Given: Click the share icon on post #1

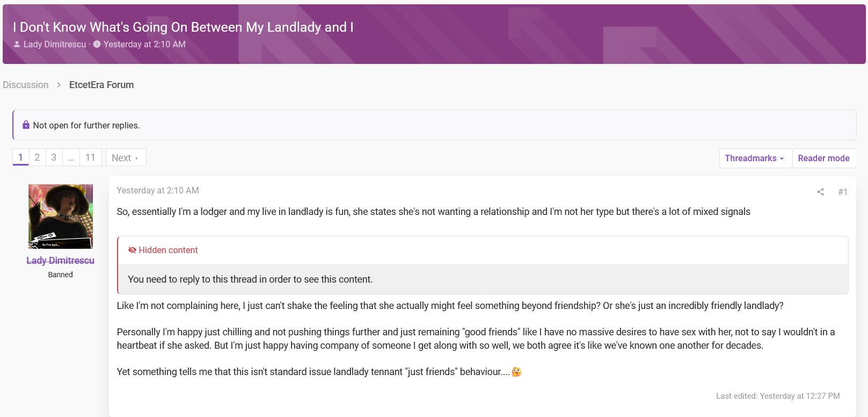Looking at the screenshot, I should (x=820, y=192).
